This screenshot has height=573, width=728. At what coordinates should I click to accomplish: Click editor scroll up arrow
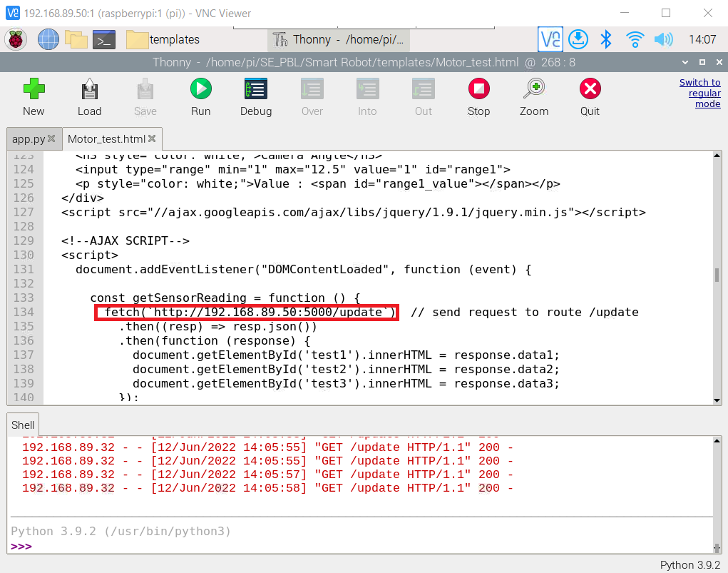[x=717, y=156]
